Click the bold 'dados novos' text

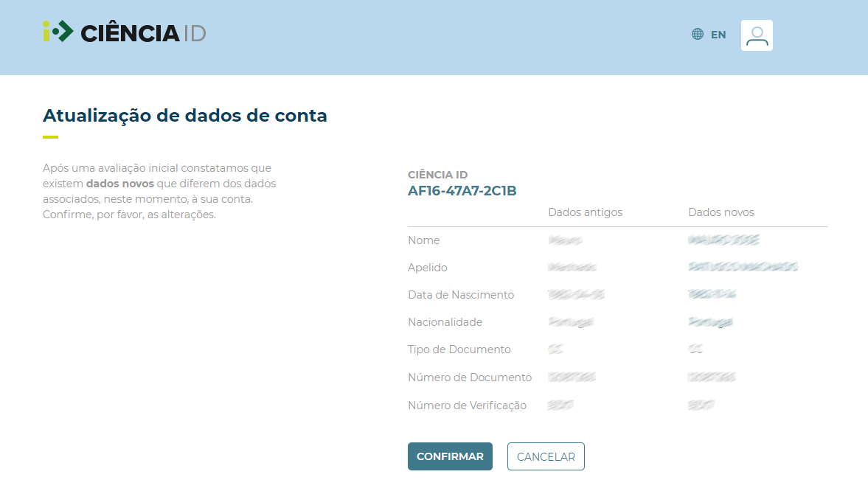[120, 184]
